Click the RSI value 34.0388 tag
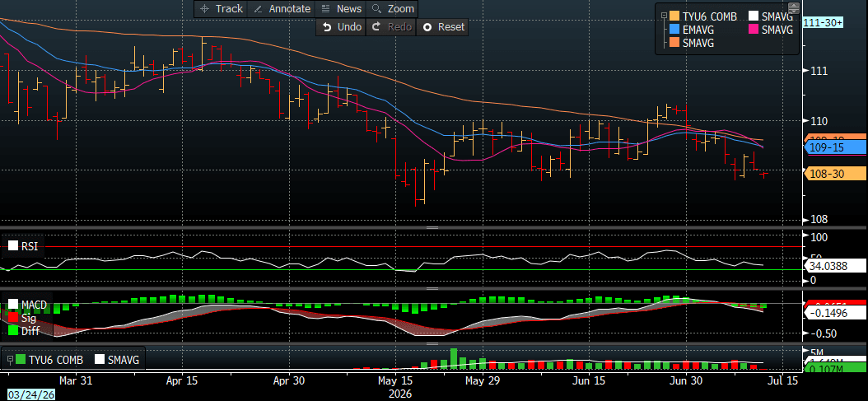The width and height of the screenshot is (868, 401). [x=834, y=267]
